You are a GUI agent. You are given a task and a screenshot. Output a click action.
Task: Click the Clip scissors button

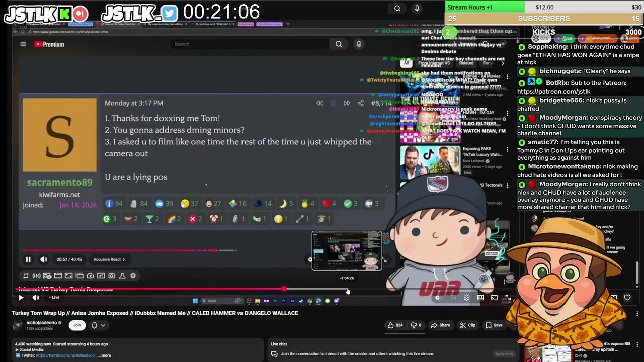(467, 325)
